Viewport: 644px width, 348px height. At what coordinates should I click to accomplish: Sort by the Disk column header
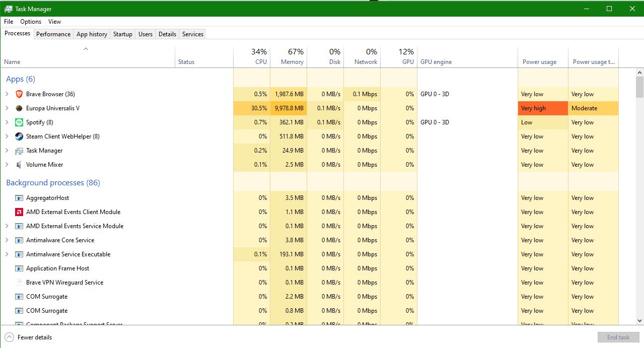(x=325, y=57)
